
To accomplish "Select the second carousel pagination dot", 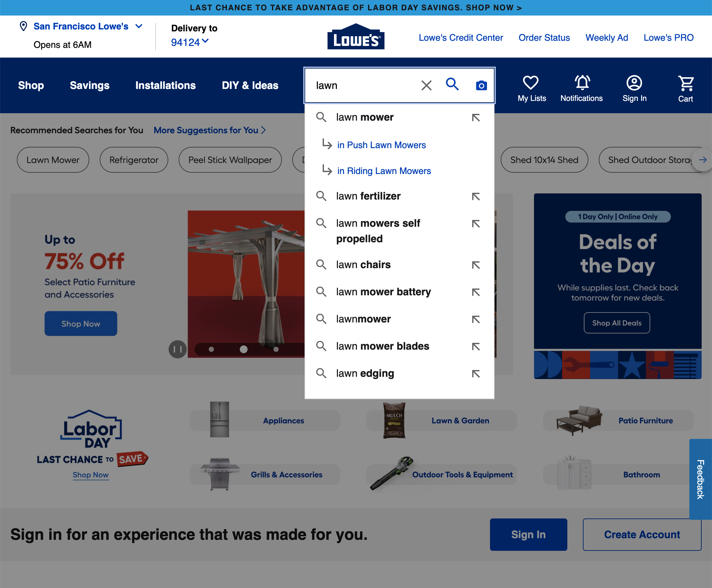I will tap(244, 349).
